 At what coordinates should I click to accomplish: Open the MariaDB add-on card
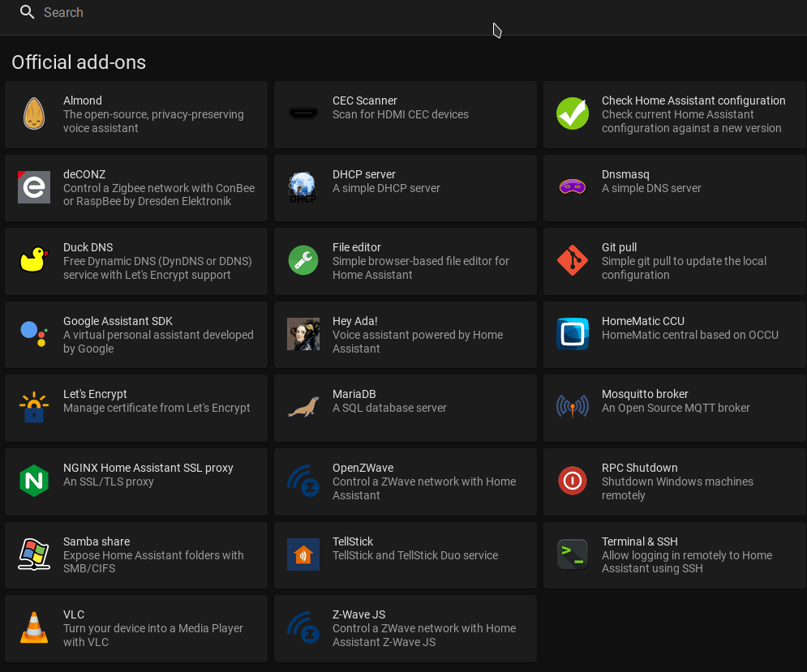(x=406, y=408)
